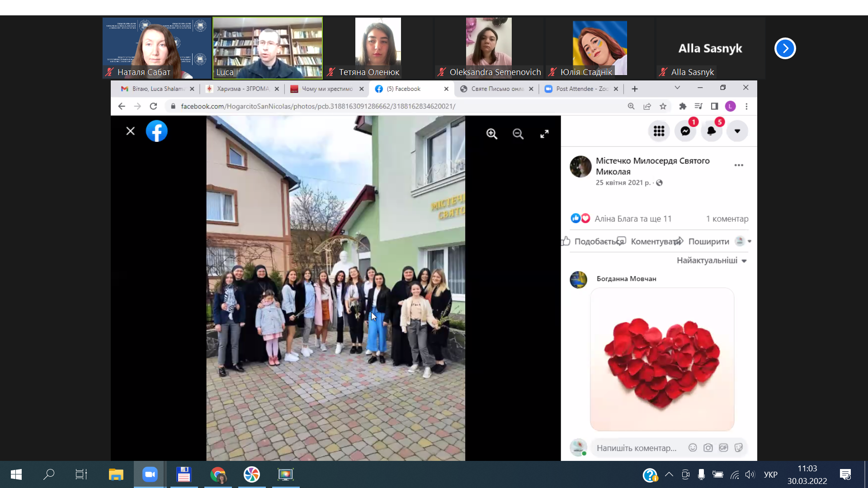Switch to Post Attendee Zoom tab

click(581, 89)
